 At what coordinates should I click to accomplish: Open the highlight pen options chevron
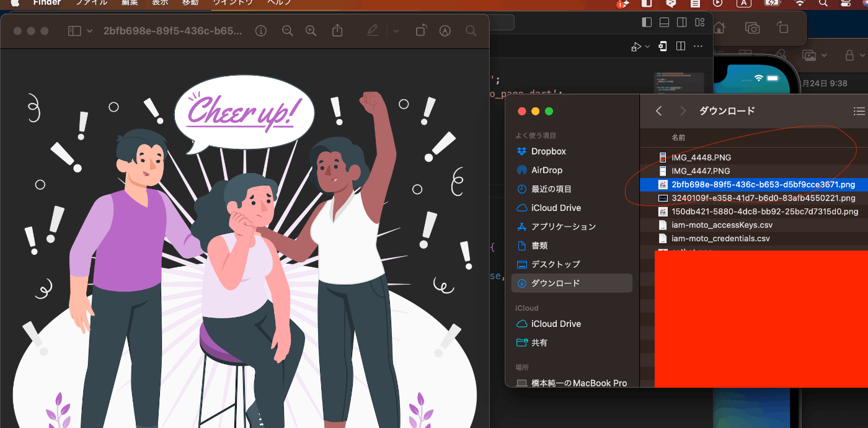396,31
